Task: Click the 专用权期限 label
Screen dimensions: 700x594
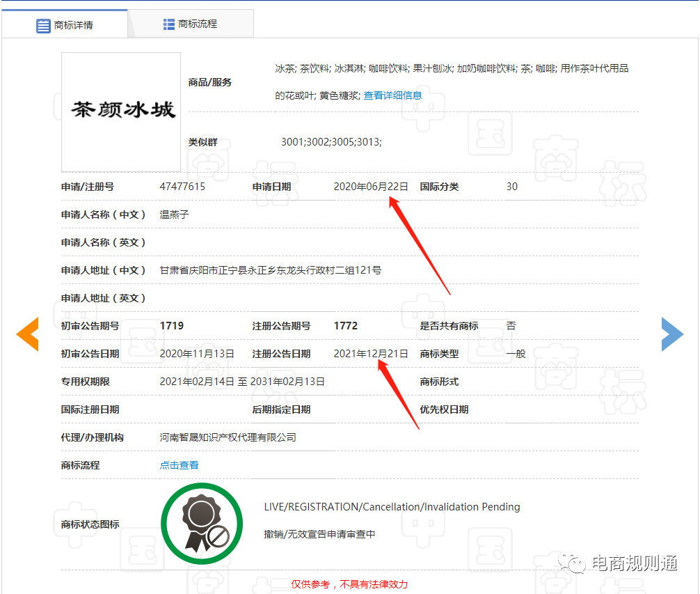Action: [86, 382]
